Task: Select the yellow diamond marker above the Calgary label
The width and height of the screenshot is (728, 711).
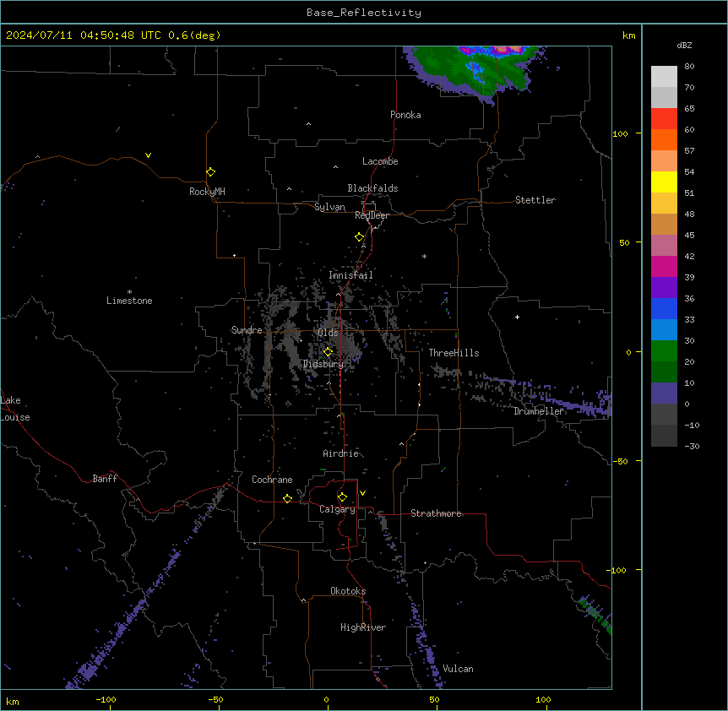Action: click(x=342, y=497)
